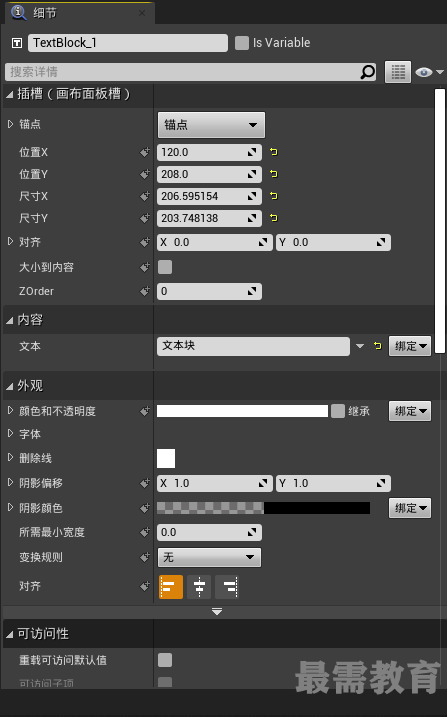Viewport: 447px width, 717px height.
Task: Switch to the 细节 tab
Action: pyautogui.click(x=44, y=13)
